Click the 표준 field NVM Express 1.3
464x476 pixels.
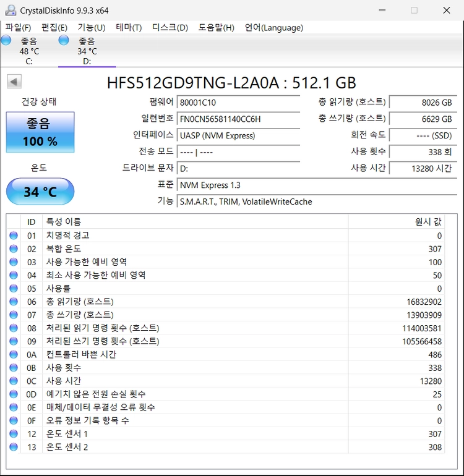pyautogui.click(x=317, y=185)
